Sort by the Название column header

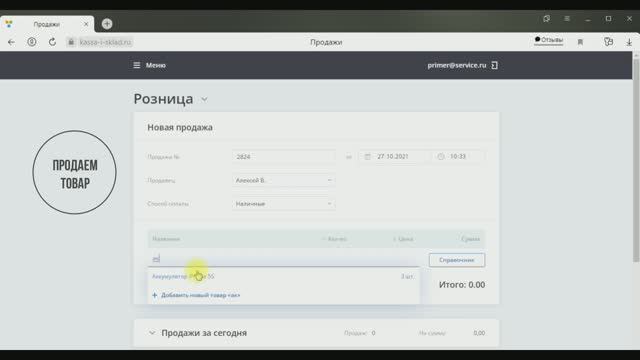pyautogui.click(x=166, y=239)
